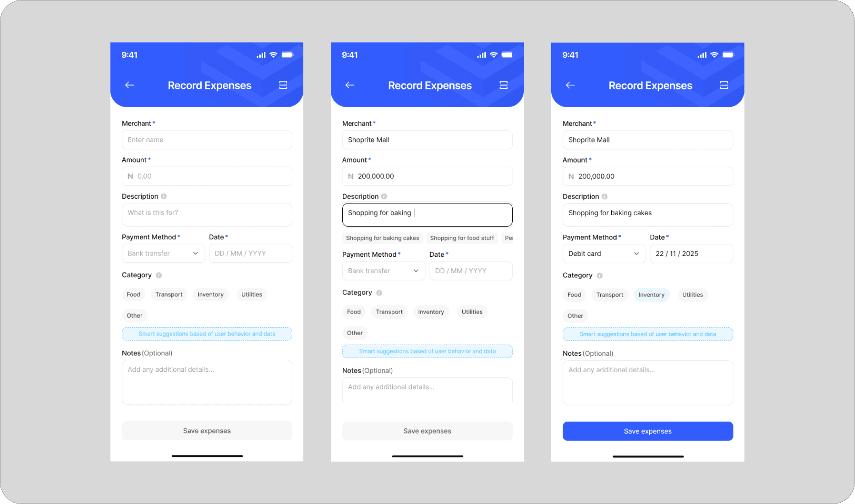This screenshot has width=855, height=504.
Task: Open Bank transfer dropdown in left phone
Action: 163,254
